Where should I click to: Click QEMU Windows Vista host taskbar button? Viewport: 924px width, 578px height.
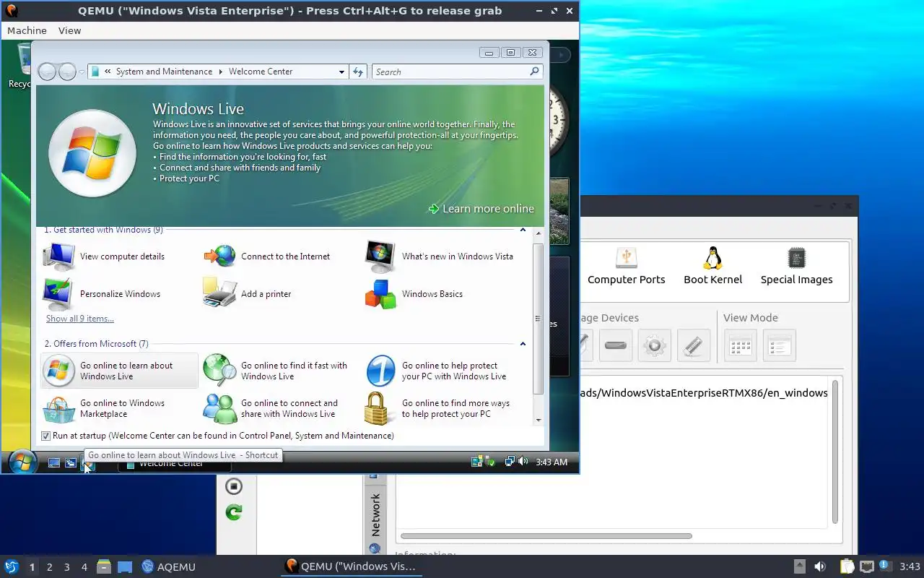pos(351,566)
